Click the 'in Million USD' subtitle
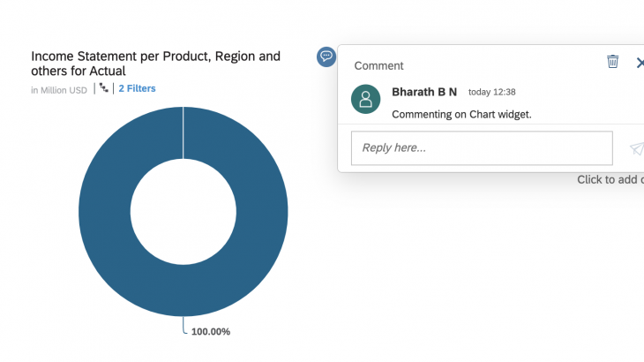 tap(59, 89)
